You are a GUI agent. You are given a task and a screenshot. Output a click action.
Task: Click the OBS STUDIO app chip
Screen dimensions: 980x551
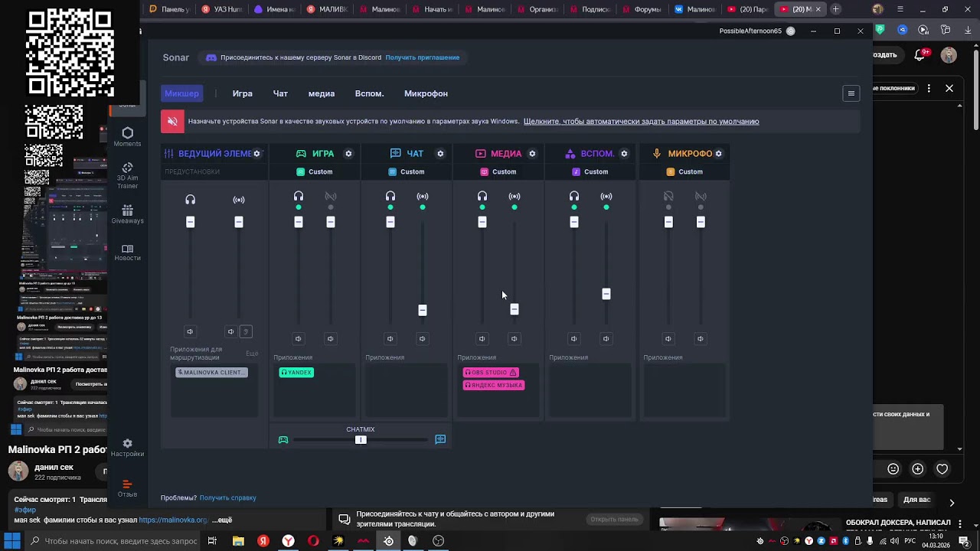click(491, 373)
